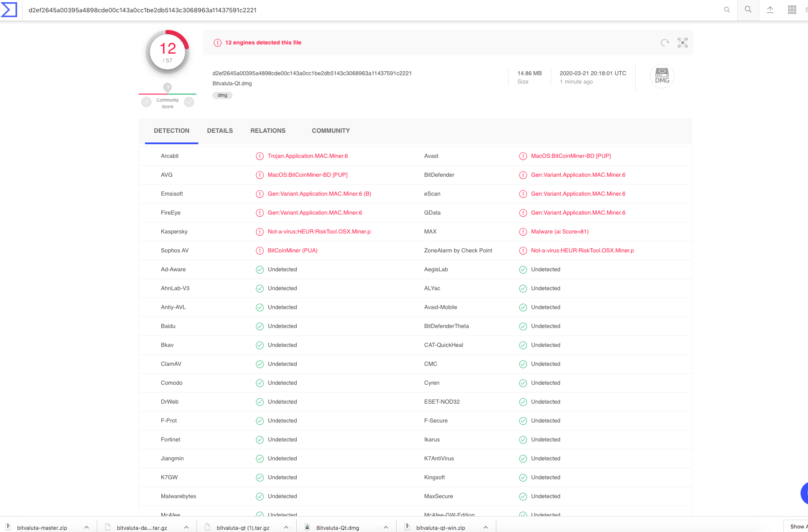Click the Kaspersky detection warning icon
808x532 pixels.
click(260, 232)
